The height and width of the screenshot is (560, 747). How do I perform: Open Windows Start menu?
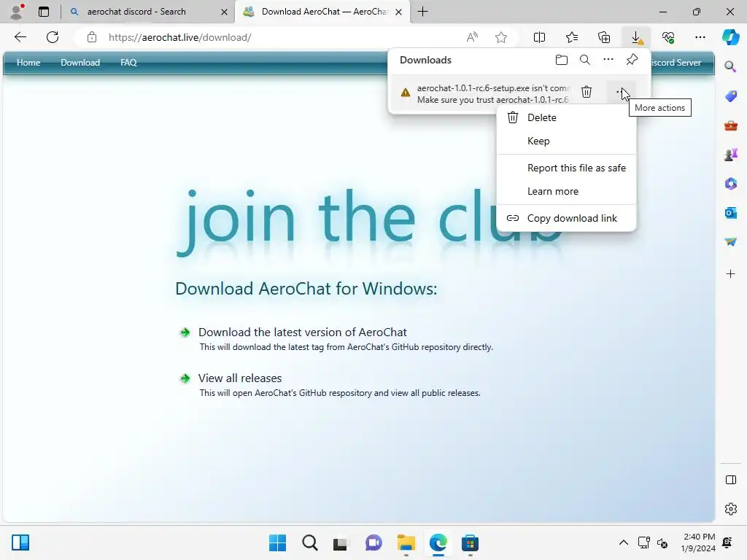pyautogui.click(x=277, y=542)
